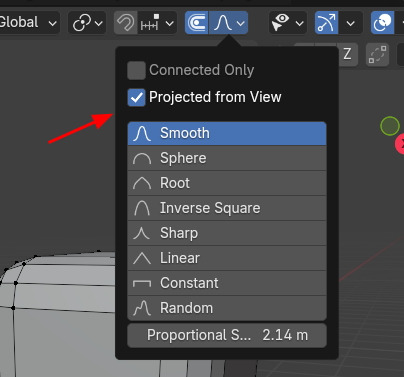
Task: Pick the Constant falloff type
Action: point(227,283)
